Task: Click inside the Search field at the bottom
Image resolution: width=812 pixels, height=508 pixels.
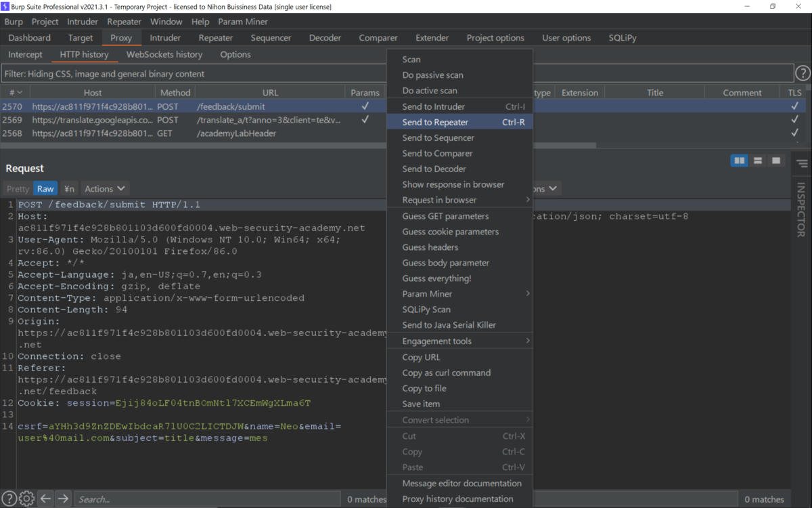Action: 203,499
